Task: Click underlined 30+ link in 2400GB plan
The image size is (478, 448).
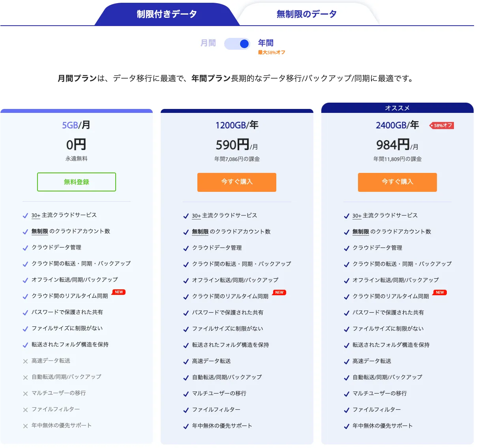Action: 357,216
